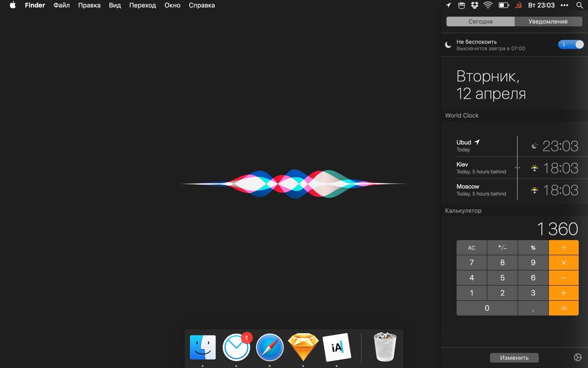Open Spotlight search magnifier
The width and height of the screenshot is (588, 368).
click(x=579, y=6)
